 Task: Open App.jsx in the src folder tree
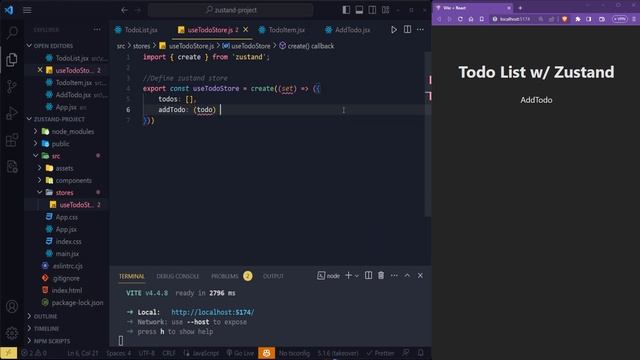(67, 229)
